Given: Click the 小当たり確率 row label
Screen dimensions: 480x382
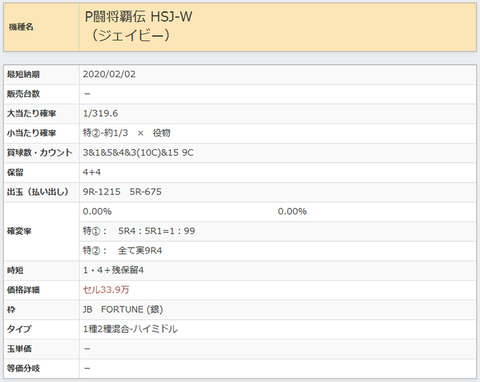Looking at the screenshot, I should pyautogui.click(x=31, y=133).
